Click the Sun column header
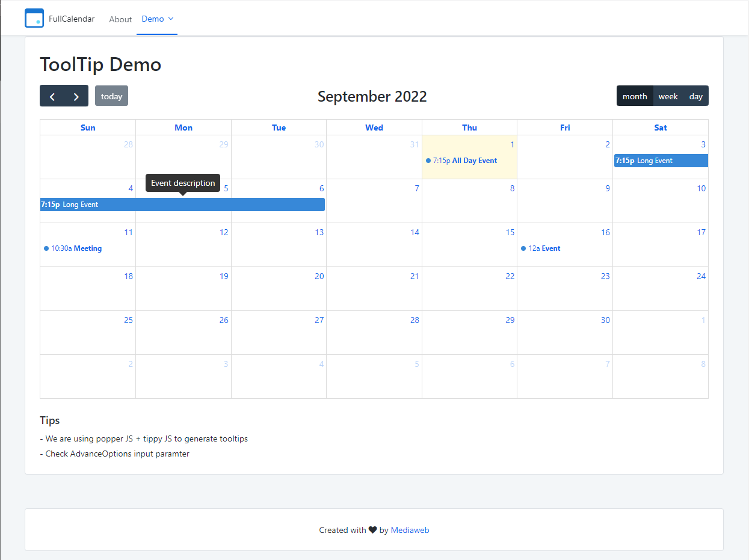The image size is (749, 560). point(88,128)
